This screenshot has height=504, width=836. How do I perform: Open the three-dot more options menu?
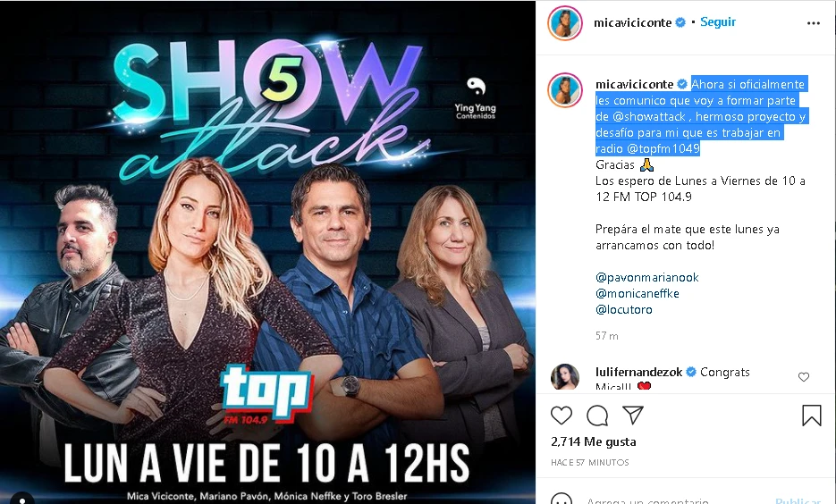tap(813, 23)
